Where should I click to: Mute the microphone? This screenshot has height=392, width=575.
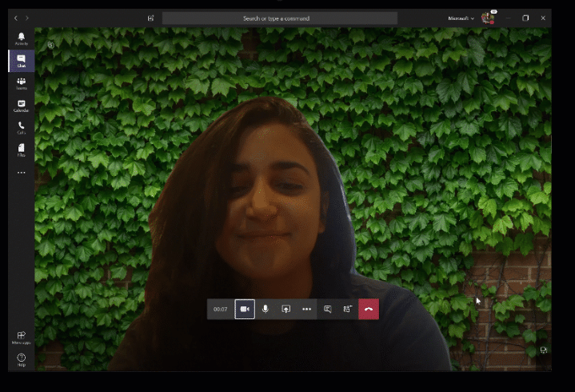(x=266, y=309)
